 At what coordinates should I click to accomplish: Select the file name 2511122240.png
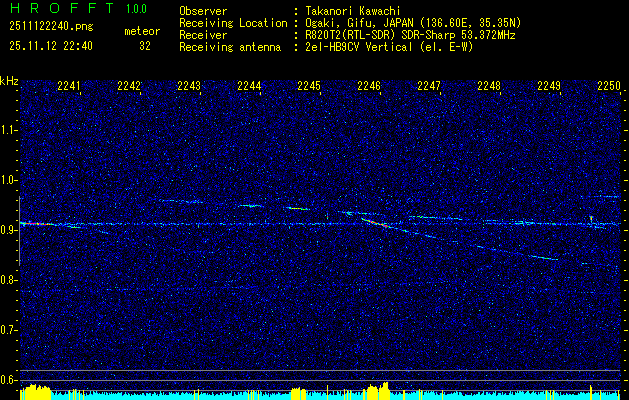(51, 26)
